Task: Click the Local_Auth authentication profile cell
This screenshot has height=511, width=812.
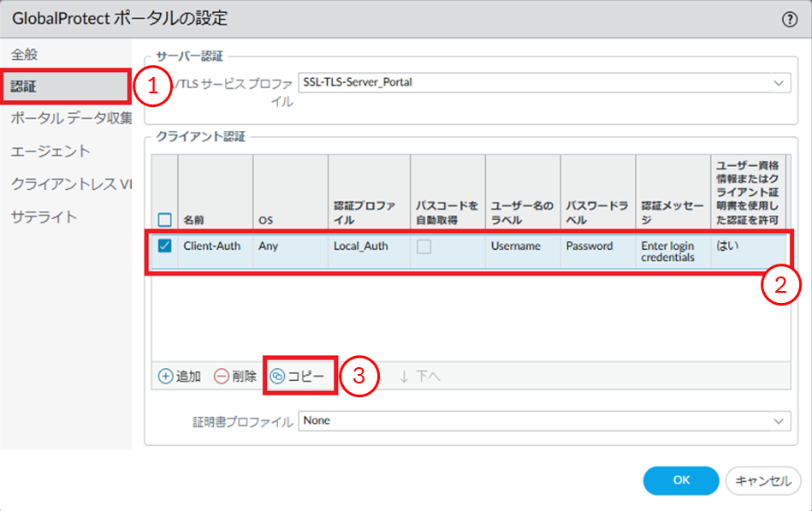Action: tap(360, 247)
